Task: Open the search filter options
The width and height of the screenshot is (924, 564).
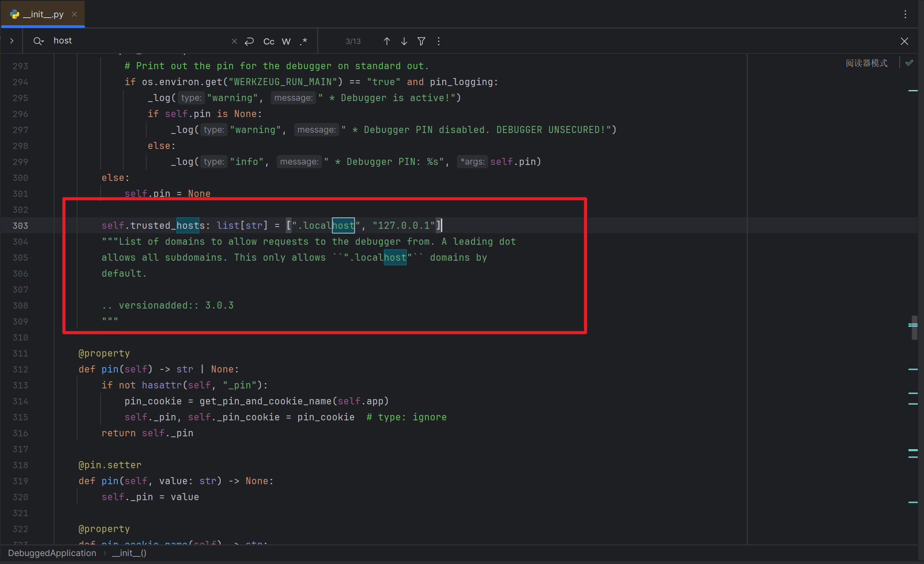Action: [x=421, y=41]
